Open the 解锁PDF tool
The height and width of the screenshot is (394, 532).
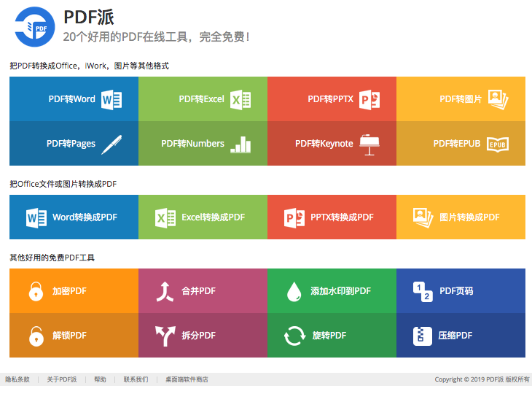[x=74, y=335]
